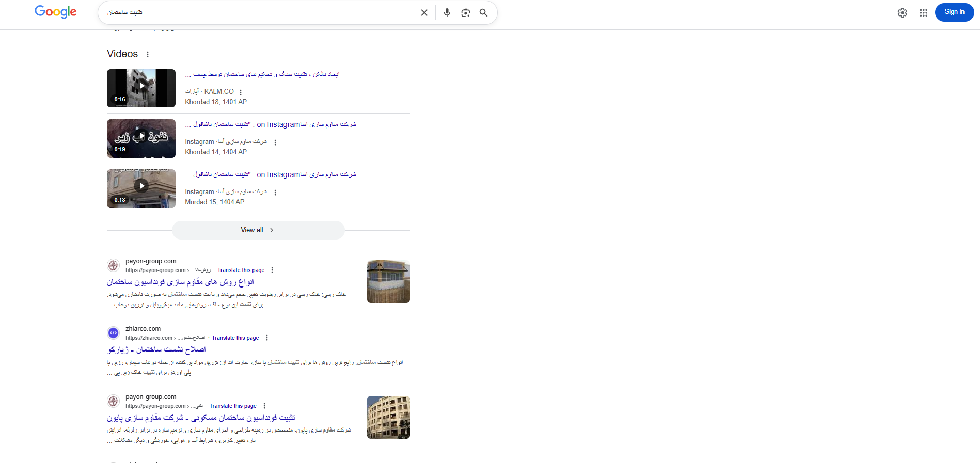Image resolution: width=980 pixels, height=463 pixels.
Task: Open last payon-group.com result title
Action: click(x=201, y=418)
